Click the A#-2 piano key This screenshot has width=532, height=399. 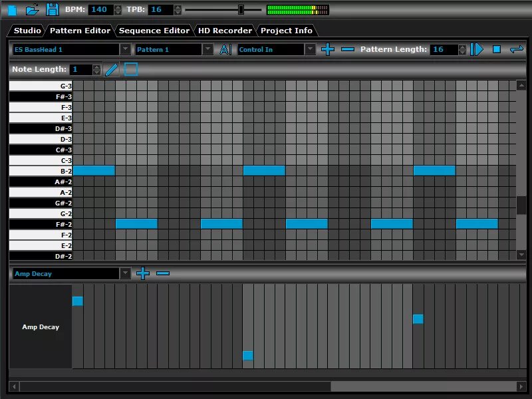41,182
